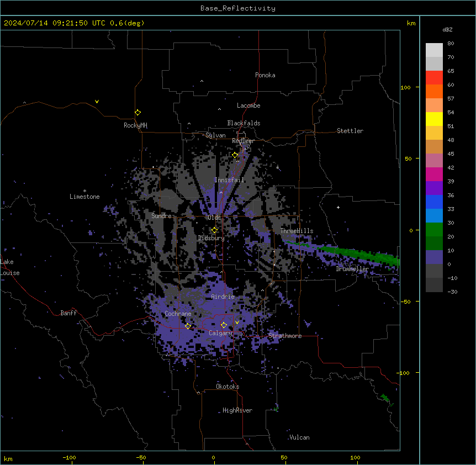Click the dBZ legend heading
Screen dimensions: 476x465
(x=447, y=29)
